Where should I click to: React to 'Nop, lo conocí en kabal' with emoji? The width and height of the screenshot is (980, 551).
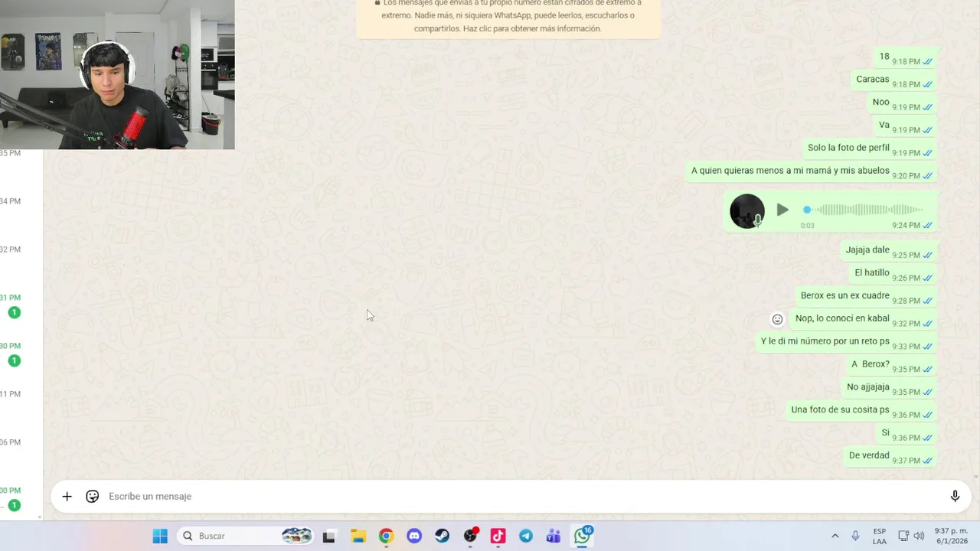(777, 320)
